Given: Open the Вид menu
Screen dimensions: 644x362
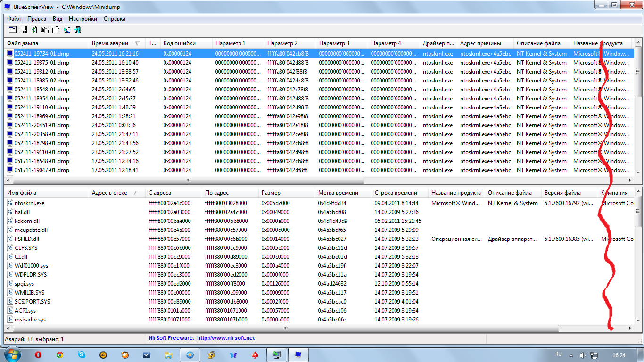Looking at the screenshot, I should coord(58,19).
